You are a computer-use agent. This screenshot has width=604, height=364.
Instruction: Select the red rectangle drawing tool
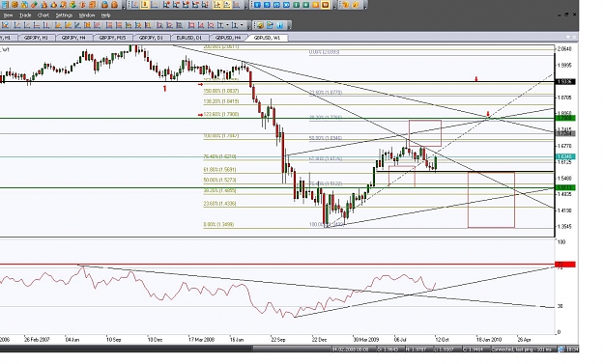pyautogui.click(x=191, y=25)
